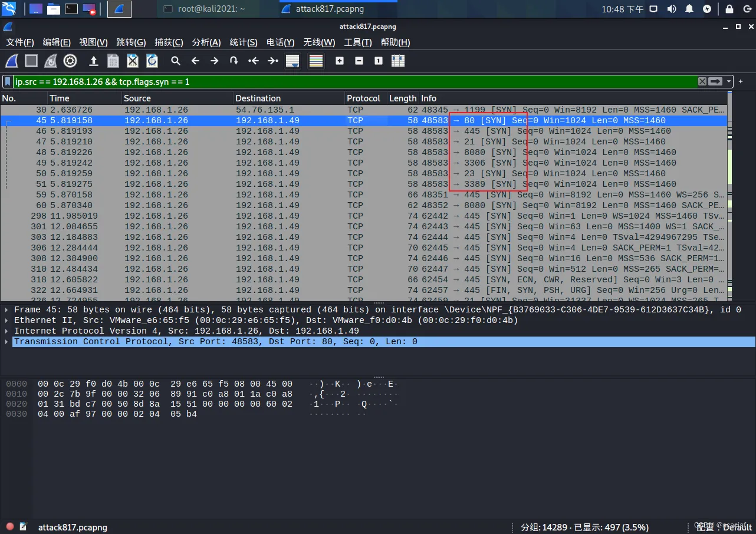The image size is (756, 534).
Task: Jump to the first packet
Action: (254, 61)
